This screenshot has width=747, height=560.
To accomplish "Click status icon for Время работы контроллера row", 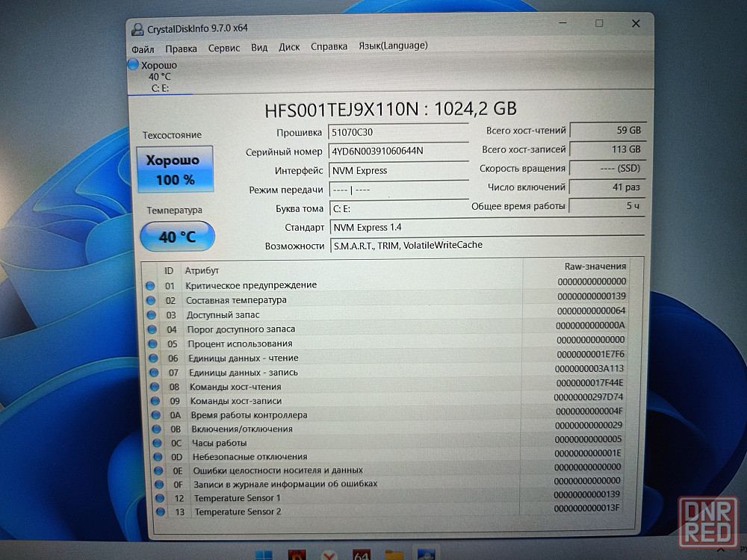I will [x=155, y=414].
